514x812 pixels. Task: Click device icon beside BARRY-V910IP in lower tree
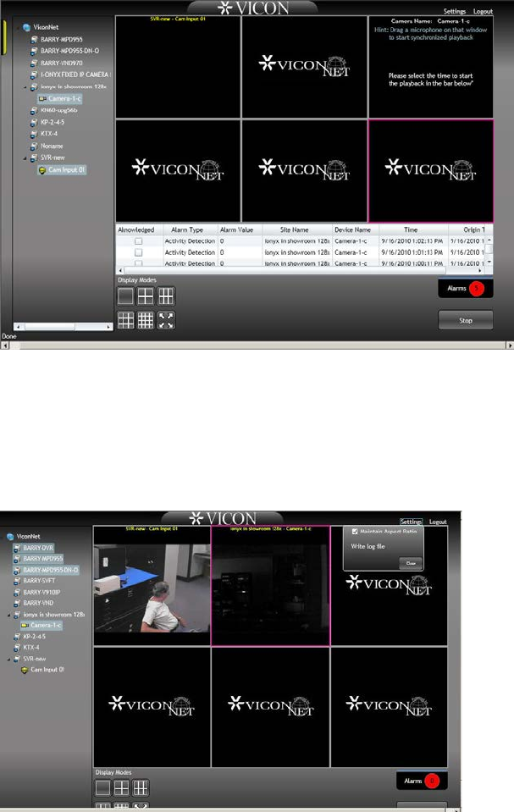tap(17, 593)
